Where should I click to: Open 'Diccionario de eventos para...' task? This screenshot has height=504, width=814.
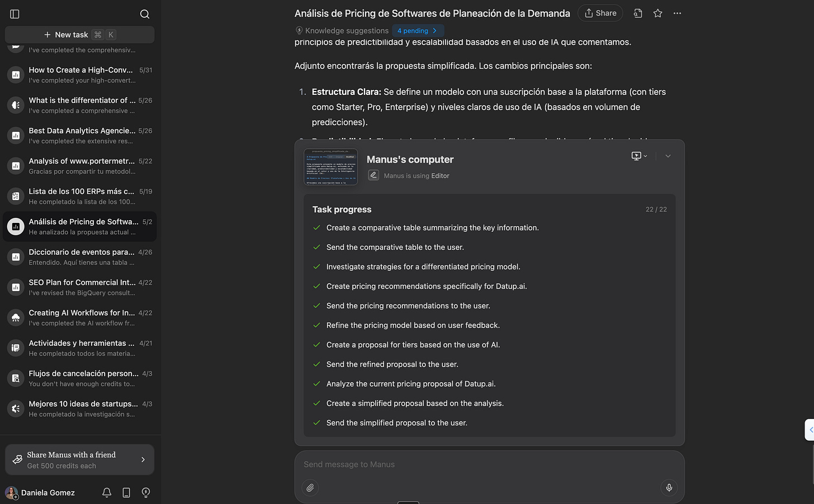[x=79, y=257]
